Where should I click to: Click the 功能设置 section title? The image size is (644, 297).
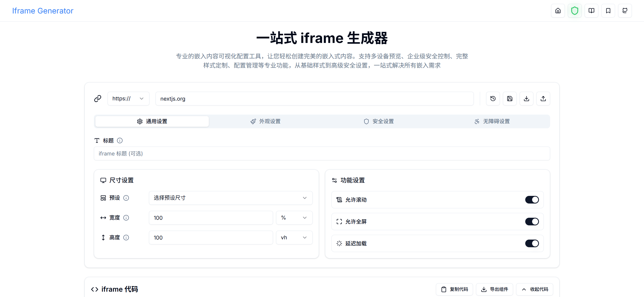click(352, 180)
